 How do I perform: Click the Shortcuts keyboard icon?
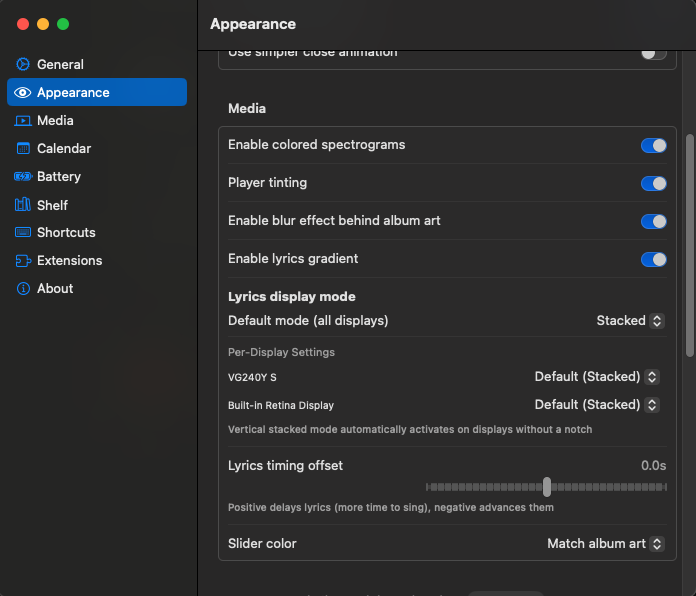click(x=23, y=232)
